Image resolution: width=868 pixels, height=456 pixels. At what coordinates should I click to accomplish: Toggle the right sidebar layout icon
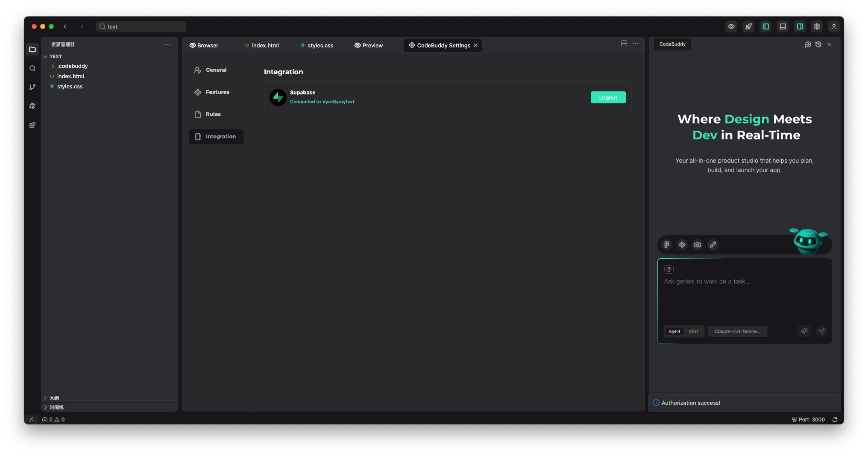800,26
